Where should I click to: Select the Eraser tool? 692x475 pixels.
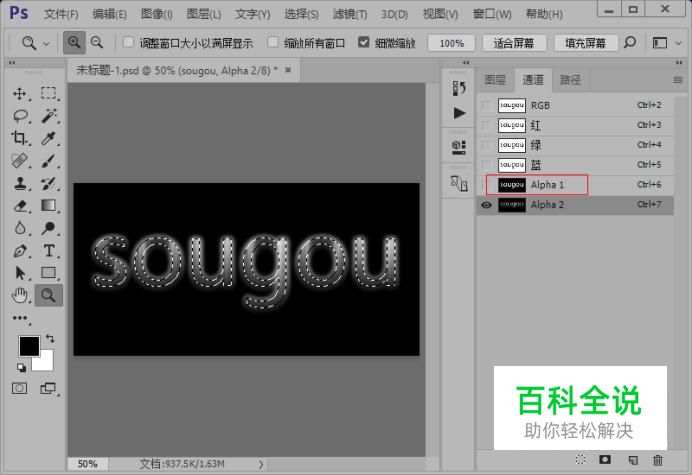click(x=19, y=205)
